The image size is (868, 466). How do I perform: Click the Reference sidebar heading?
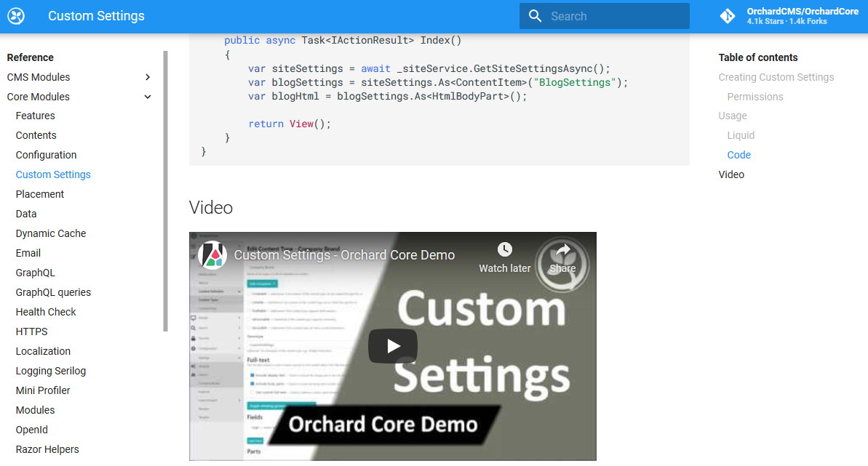pos(31,57)
